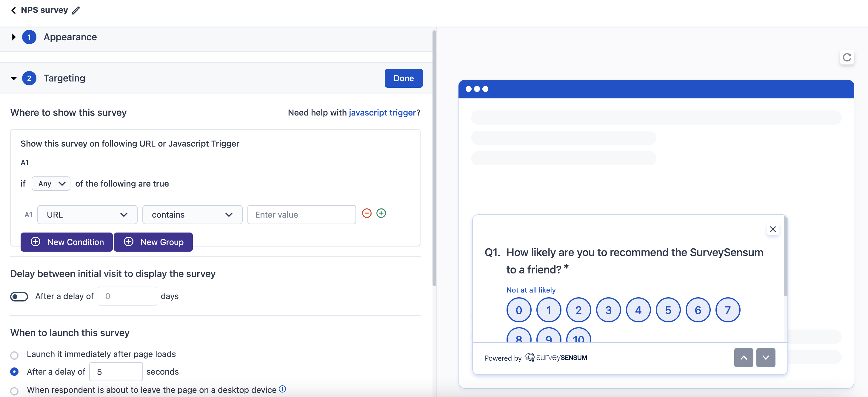Close the survey preview popup
This screenshot has width=868, height=397.
click(x=773, y=229)
